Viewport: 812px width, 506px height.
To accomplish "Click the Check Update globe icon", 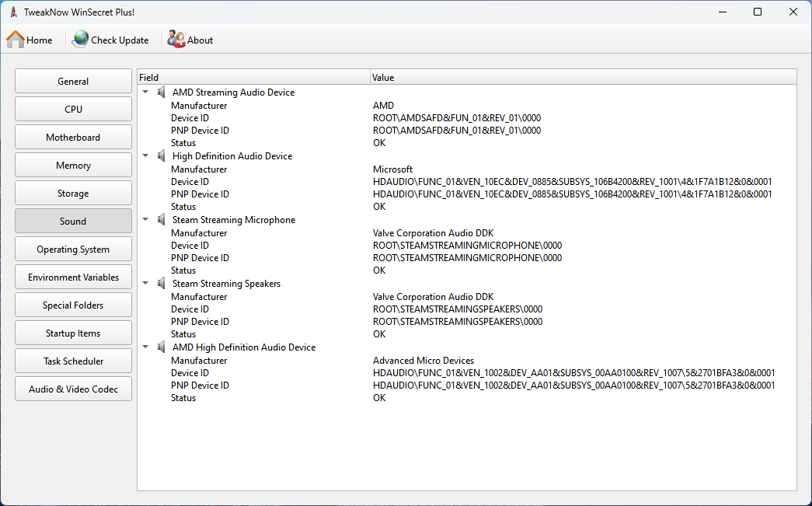I will click(80, 40).
